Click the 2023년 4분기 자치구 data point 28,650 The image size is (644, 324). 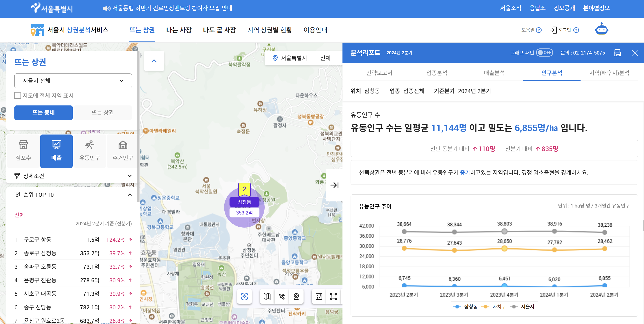click(x=504, y=248)
